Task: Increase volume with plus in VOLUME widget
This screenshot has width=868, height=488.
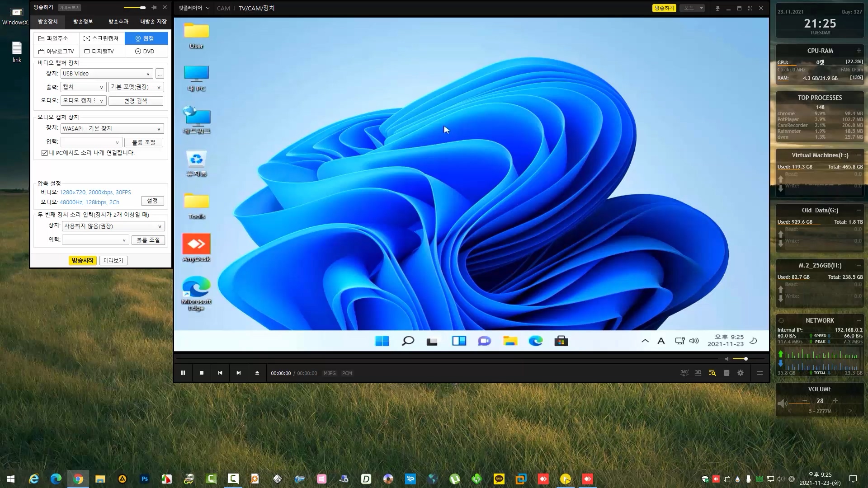Action: 835,401
